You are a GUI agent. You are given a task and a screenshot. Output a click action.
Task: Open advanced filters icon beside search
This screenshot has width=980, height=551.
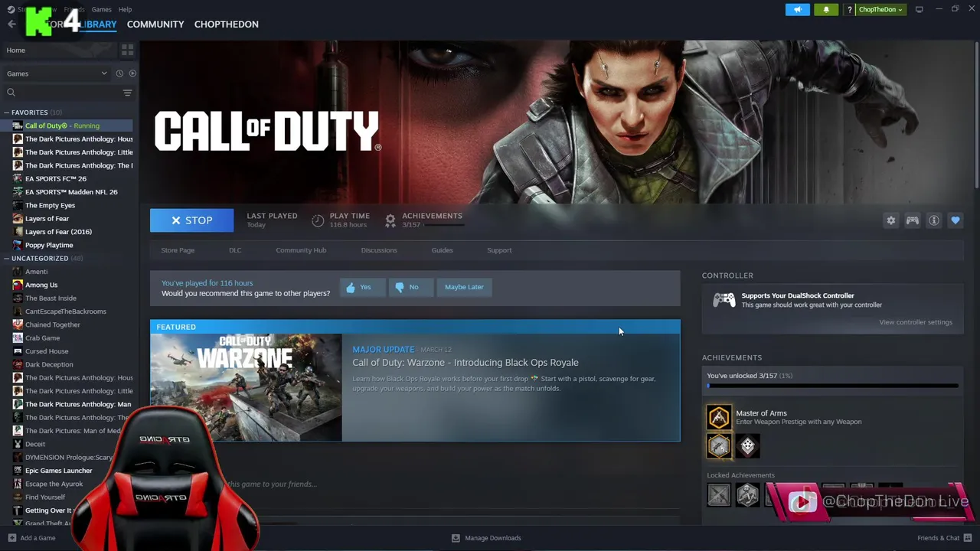127,93
